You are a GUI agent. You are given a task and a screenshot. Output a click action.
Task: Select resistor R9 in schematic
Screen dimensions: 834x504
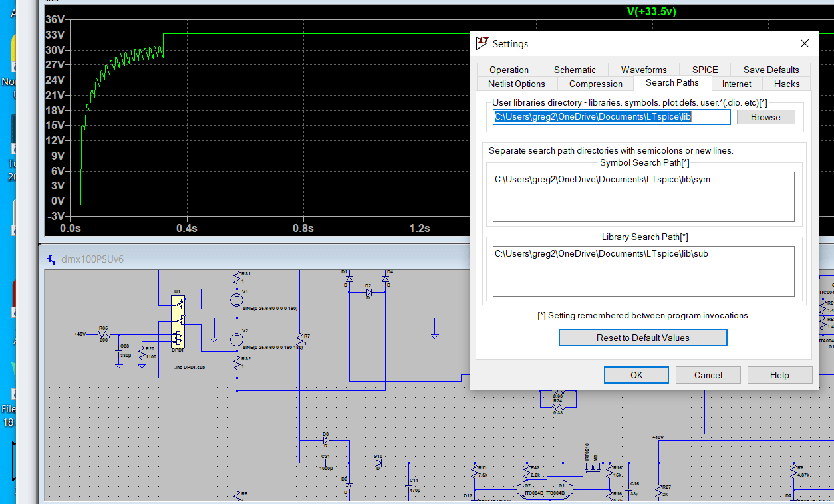pyautogui.click(x=792, y=471)
